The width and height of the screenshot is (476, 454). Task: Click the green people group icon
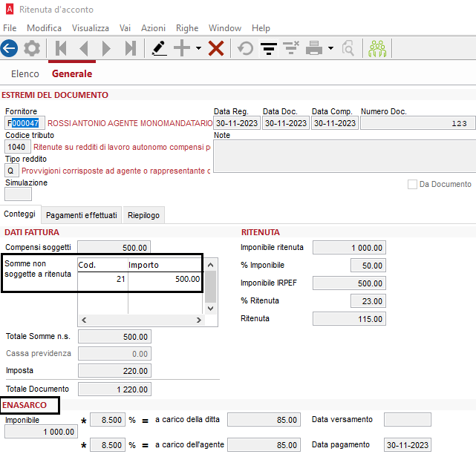coord(377,48)
